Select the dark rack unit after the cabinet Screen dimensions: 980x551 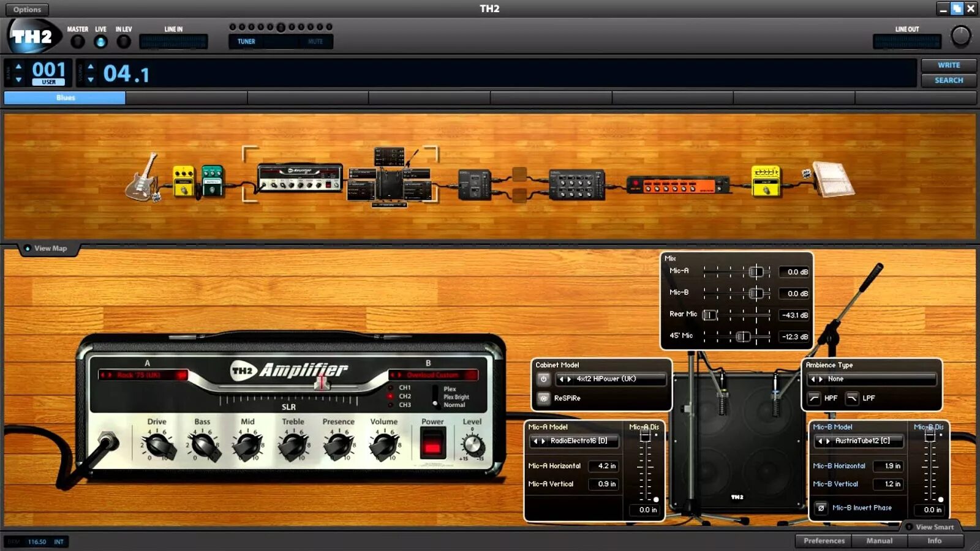pos(475,185)
